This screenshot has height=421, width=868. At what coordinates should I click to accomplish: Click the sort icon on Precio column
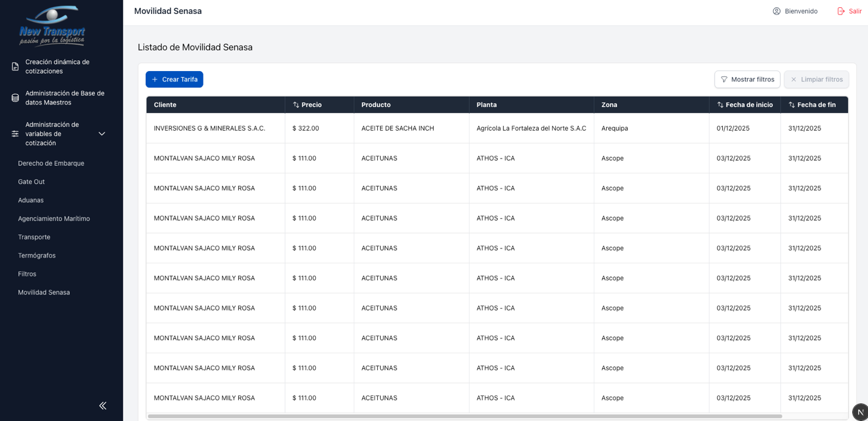click(296, 105)
